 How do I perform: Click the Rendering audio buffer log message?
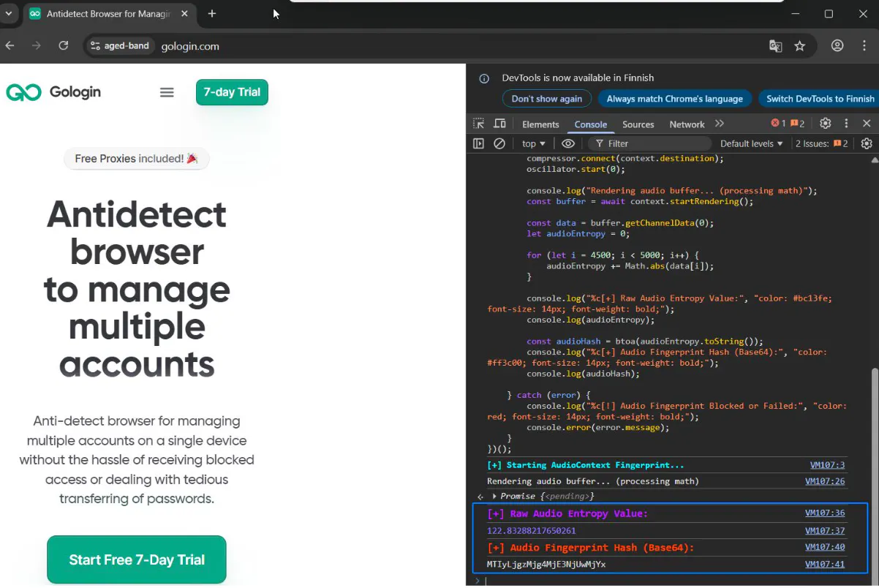(593, 481)
